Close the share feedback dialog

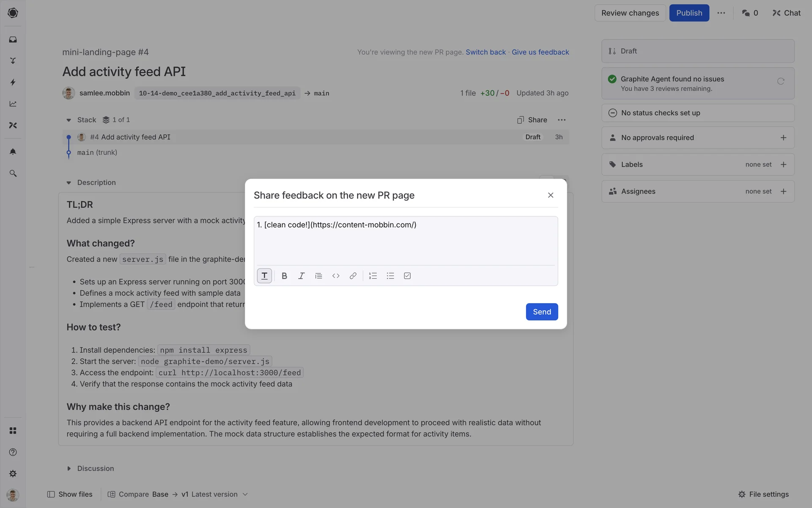coord(550,195)
